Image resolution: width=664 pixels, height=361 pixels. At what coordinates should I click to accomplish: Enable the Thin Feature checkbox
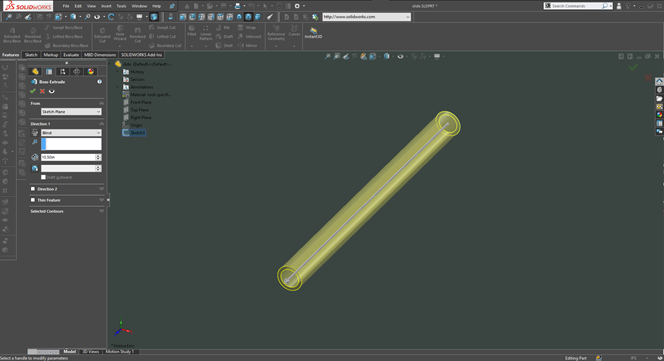(33, 200)
